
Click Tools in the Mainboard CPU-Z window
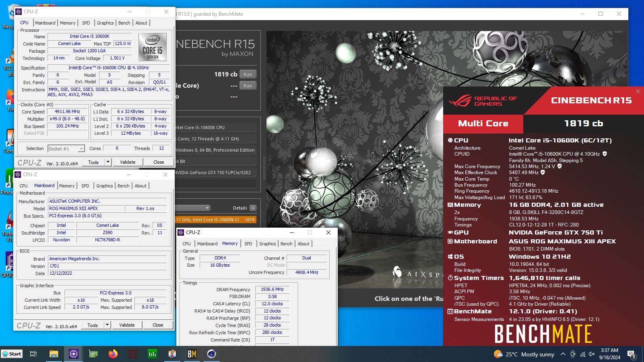93,325
